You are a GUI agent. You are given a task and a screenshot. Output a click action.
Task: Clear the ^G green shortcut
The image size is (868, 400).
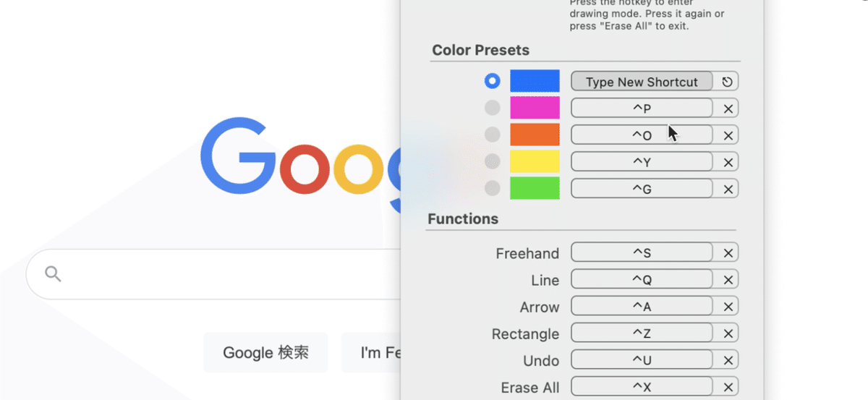[728, 189]
